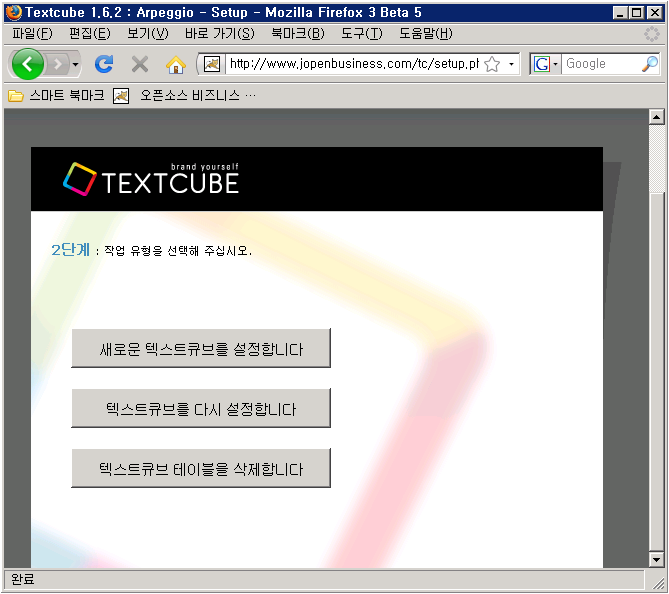The image size is (669, 594).
Task: Open the 도움말(H) menu
Action: pyautogui.click(x=425, y=33)
